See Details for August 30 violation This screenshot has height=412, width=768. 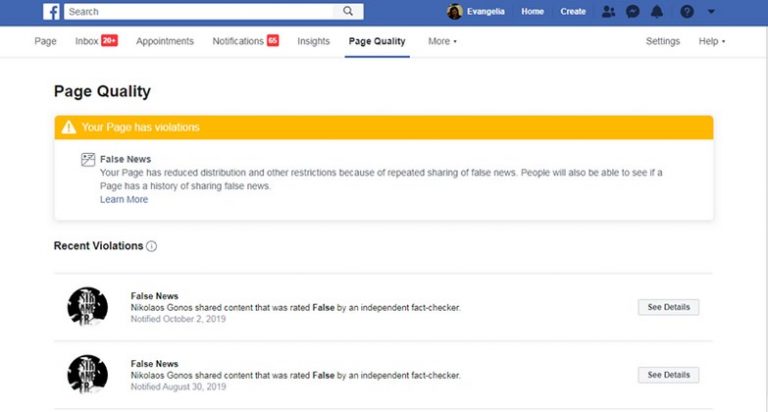(668, 375)
